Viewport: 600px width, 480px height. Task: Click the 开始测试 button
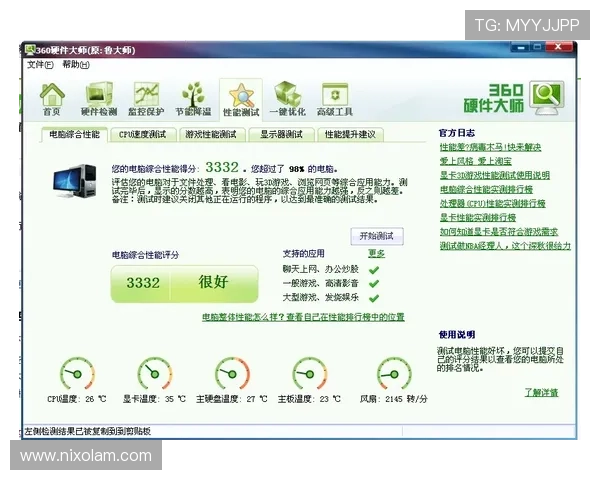377,236
